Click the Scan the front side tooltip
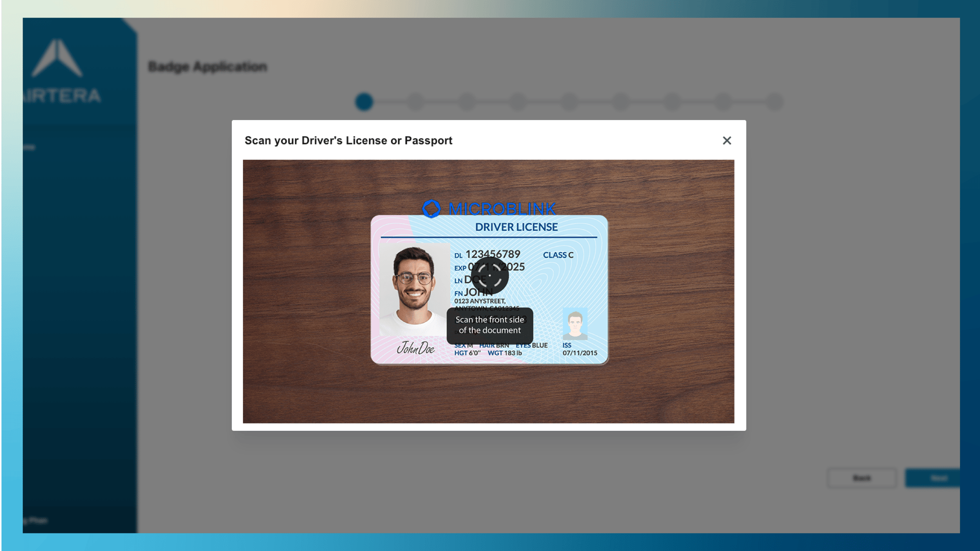Viewport: 980px width, 551px height. tap(490, 325)
